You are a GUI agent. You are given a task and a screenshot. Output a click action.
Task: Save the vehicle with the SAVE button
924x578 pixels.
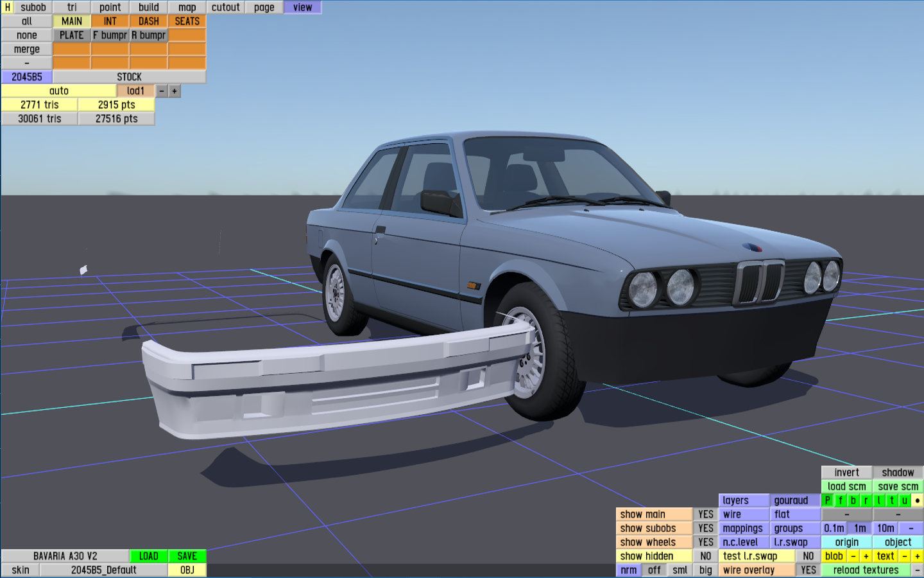187,556
